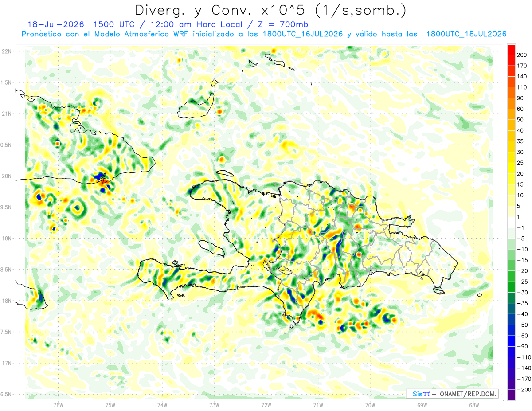The image size is (532, 411).
Task: Click the '-25' colorbar value
Action: (x=522, y=282)
